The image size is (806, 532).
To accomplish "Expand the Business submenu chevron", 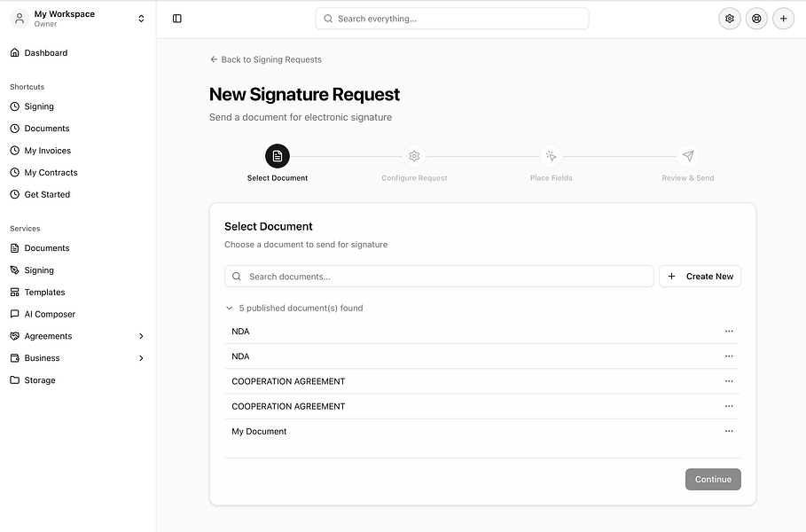I will pyautogui.click(x=141, y=358).
